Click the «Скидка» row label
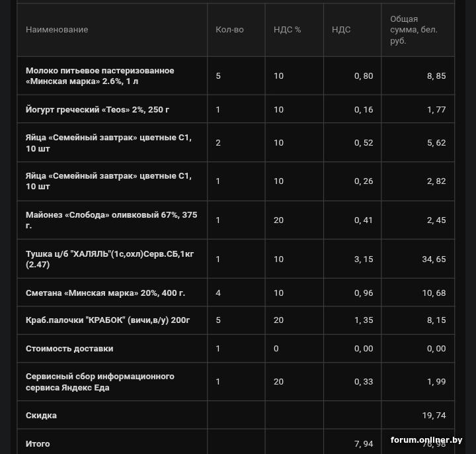 pyautogui.click(x=41, y=416)
